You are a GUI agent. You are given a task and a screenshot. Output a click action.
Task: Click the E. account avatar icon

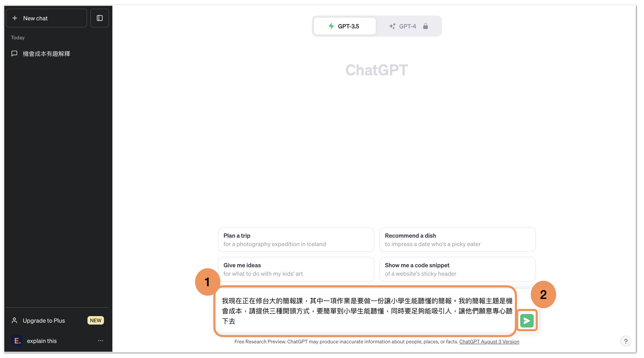coord(17,341)
